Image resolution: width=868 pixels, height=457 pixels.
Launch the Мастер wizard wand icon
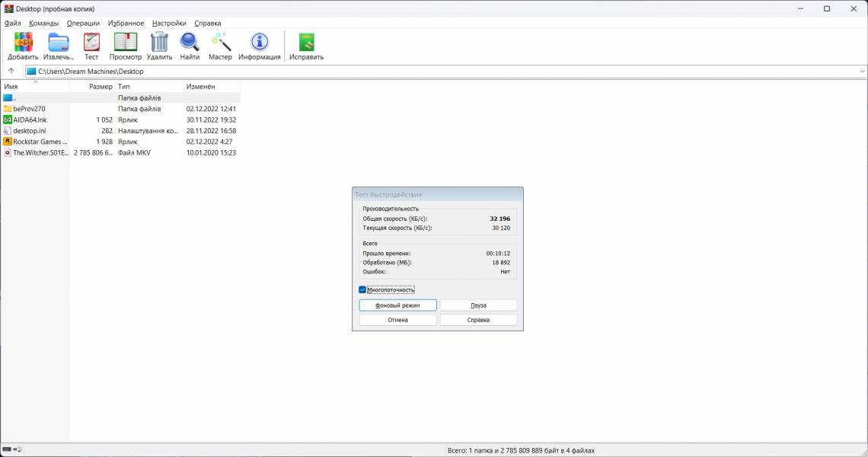pos(220,42)
